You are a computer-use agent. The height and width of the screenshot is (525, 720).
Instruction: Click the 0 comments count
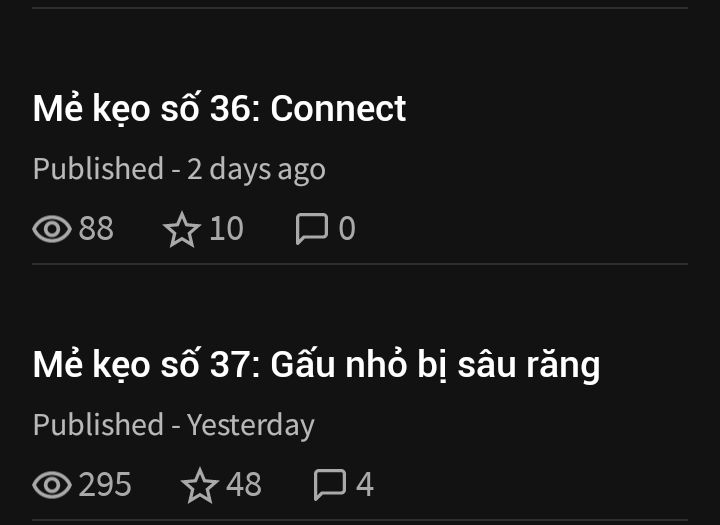tap(347, 229)
